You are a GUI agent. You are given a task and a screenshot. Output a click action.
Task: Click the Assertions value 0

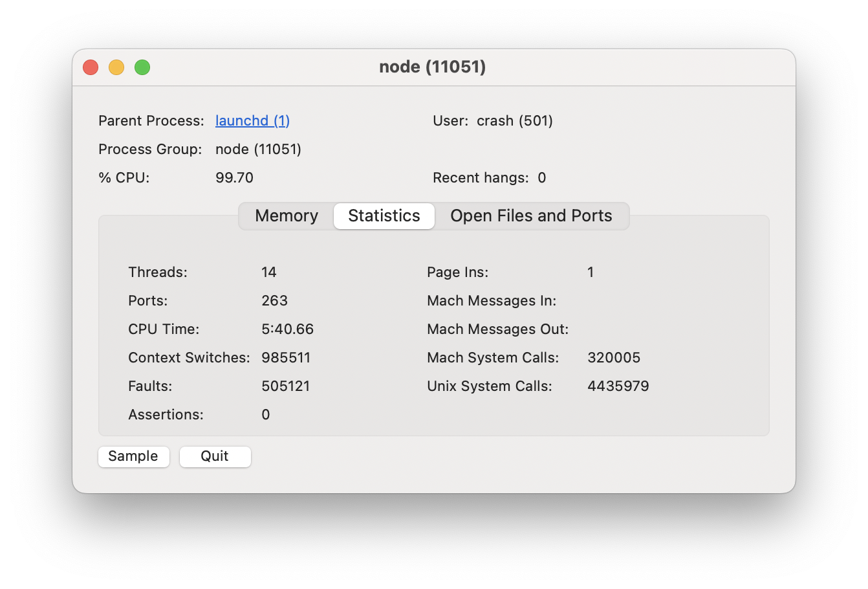pyautogui.click(x=265, y=414)
